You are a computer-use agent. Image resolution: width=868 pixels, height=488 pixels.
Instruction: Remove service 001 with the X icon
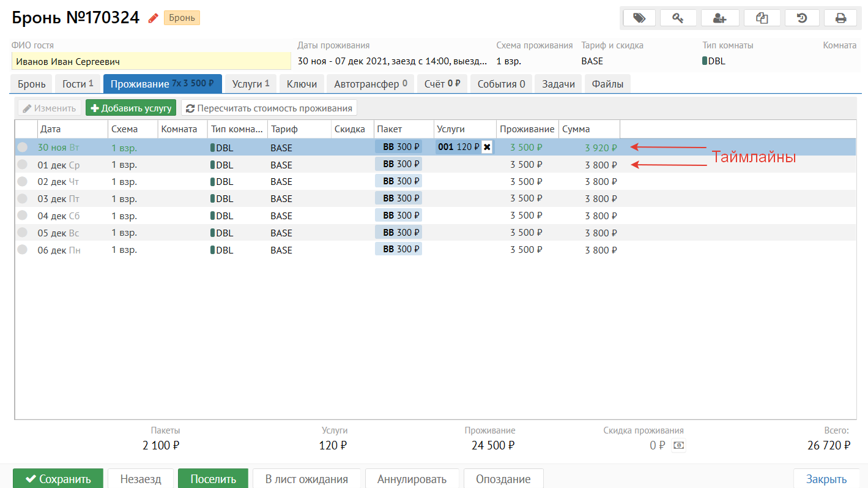tap(487, 147)
